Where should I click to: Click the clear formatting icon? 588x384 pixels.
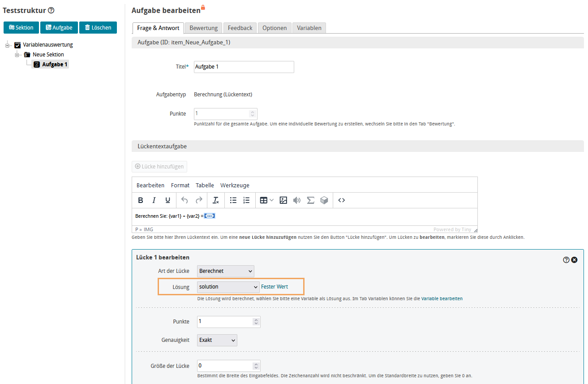216,200
